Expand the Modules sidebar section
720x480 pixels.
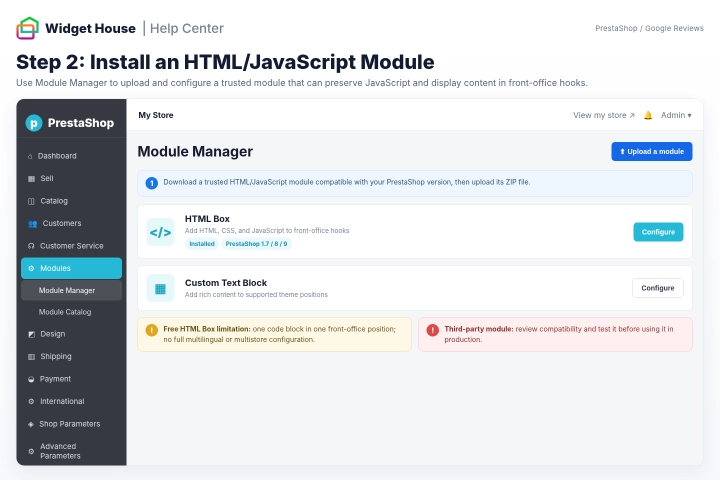71,268
